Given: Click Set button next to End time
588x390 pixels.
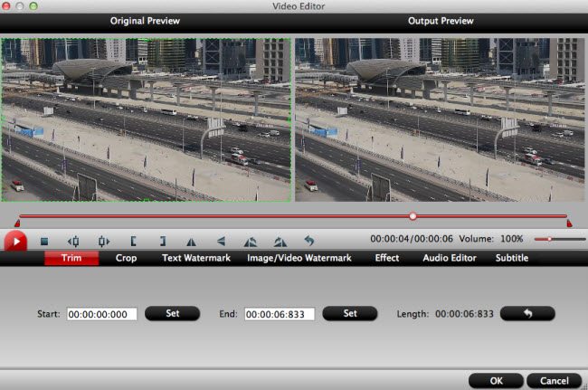Looking at the screenshot, I should (x=350, y=313).
